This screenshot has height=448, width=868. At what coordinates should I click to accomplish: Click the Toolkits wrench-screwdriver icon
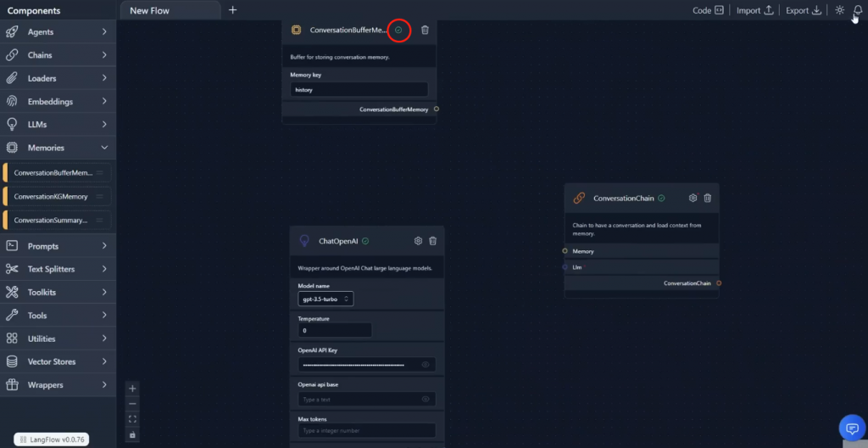coord(12,292)
